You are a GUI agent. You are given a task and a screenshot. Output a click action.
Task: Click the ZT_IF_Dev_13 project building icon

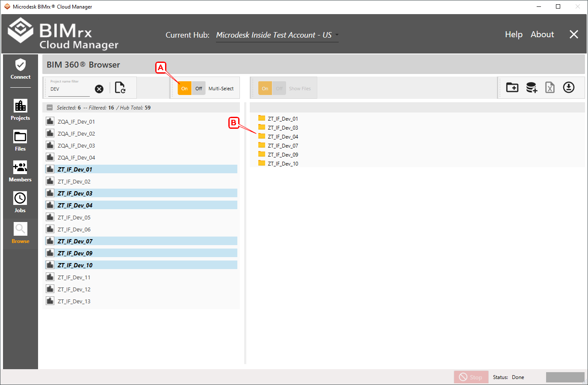point(50,301)
